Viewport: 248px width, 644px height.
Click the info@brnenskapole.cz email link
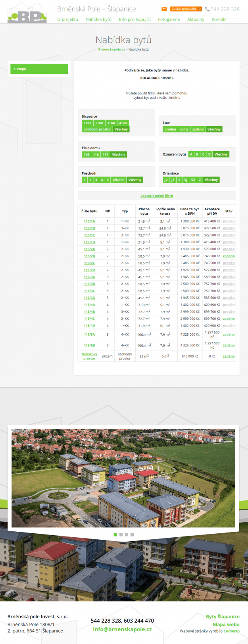pos(122,629)
